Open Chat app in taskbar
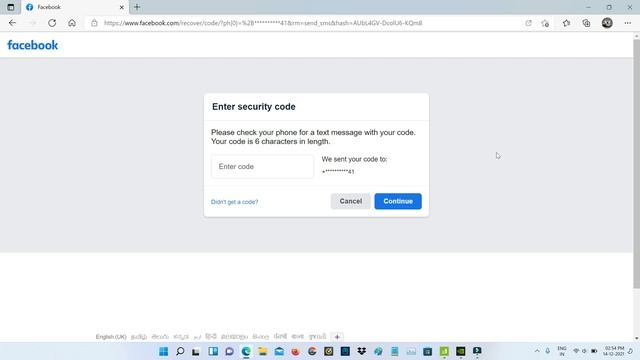This screenshot has height=360, width=640. (229, 351)
